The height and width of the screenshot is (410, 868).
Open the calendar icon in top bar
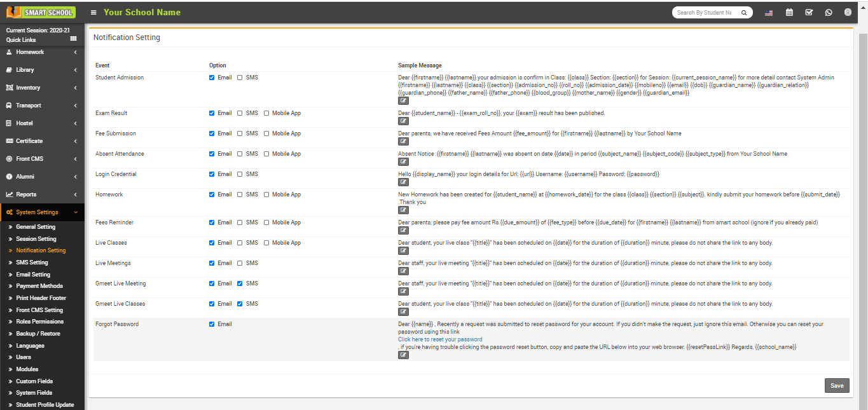click(x=789, y=12)
